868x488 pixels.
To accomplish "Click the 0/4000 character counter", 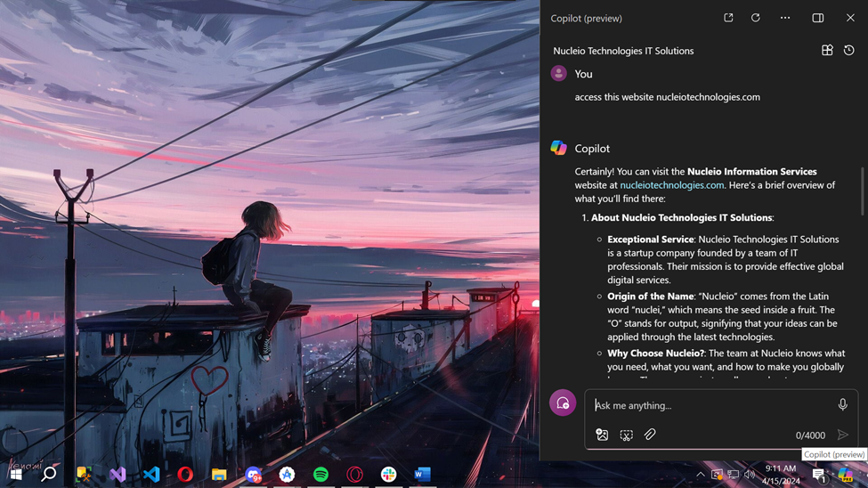I will coord(810,435).
